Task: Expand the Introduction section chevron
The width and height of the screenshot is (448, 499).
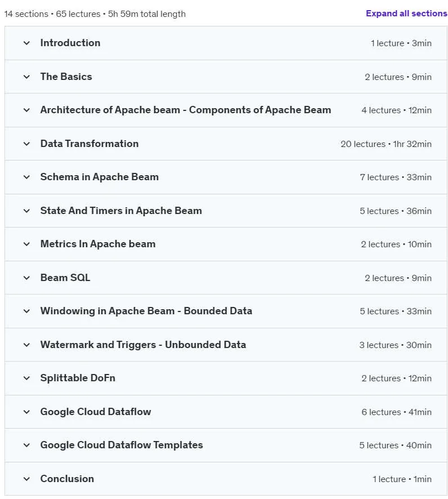Action: (26, 43)
